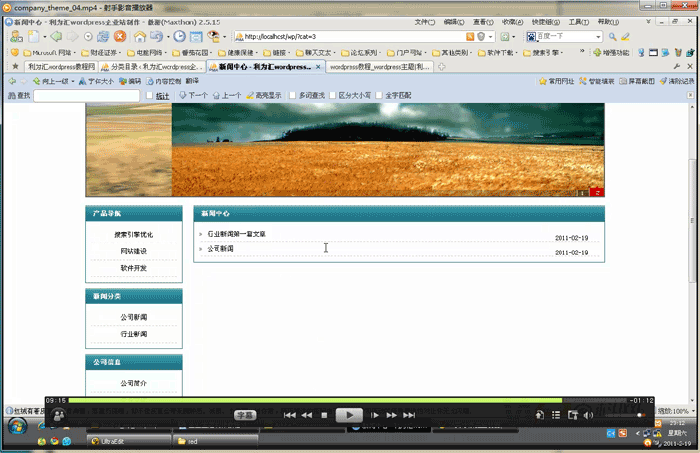Click 行业新闻 under news categories

[x=133, y=334]
